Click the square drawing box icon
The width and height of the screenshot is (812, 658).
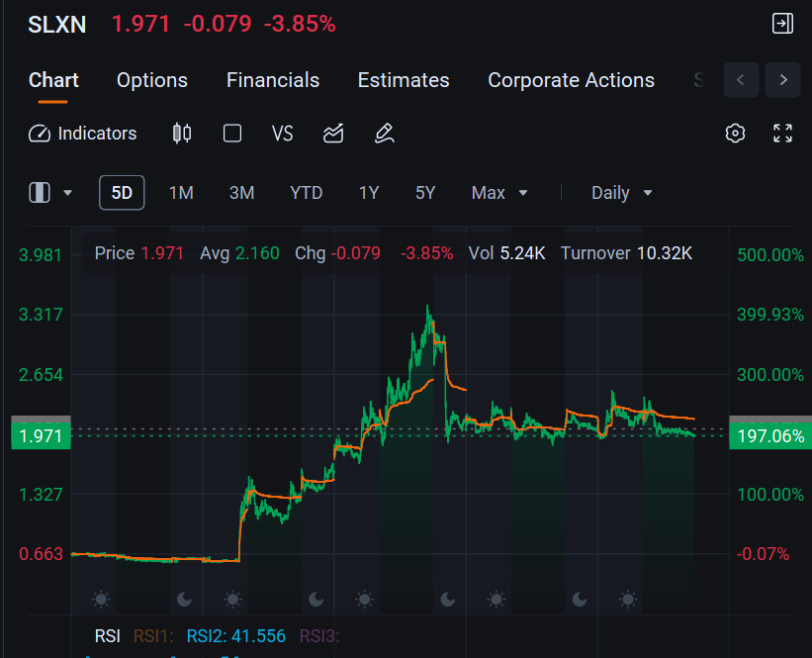coord(232,134)
